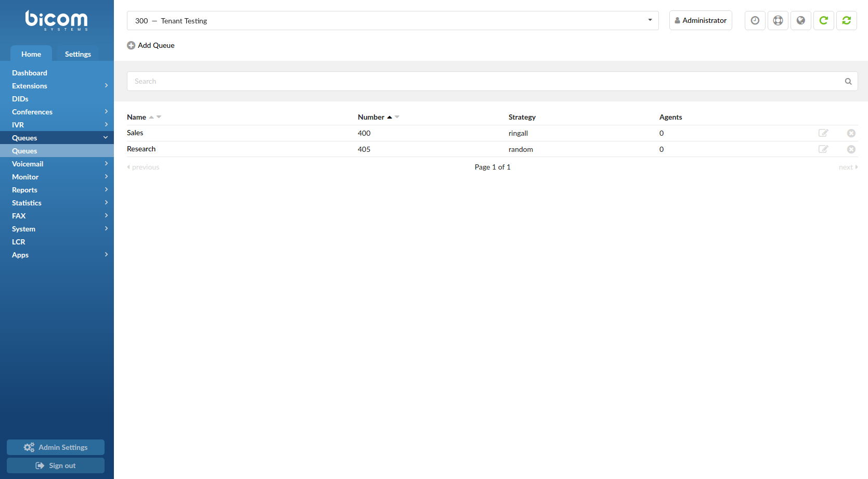Click the plus icon beside Add Queue
Image resolution: width=868 pixels, height=479 pixels.
[131, 46]
